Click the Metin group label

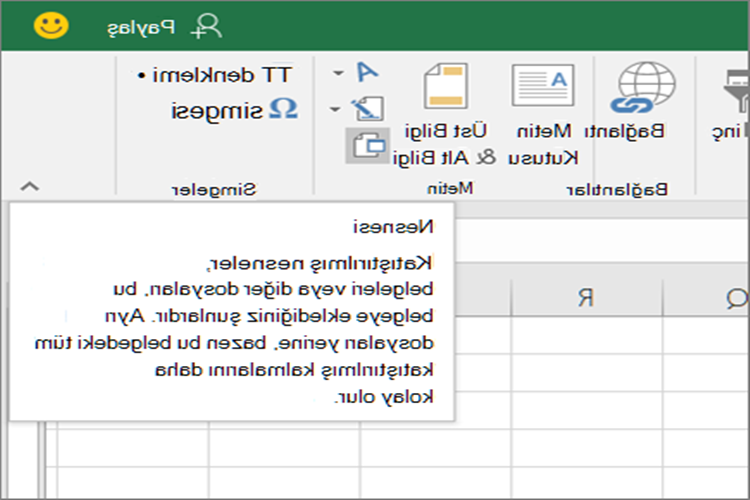coord(450,188)
